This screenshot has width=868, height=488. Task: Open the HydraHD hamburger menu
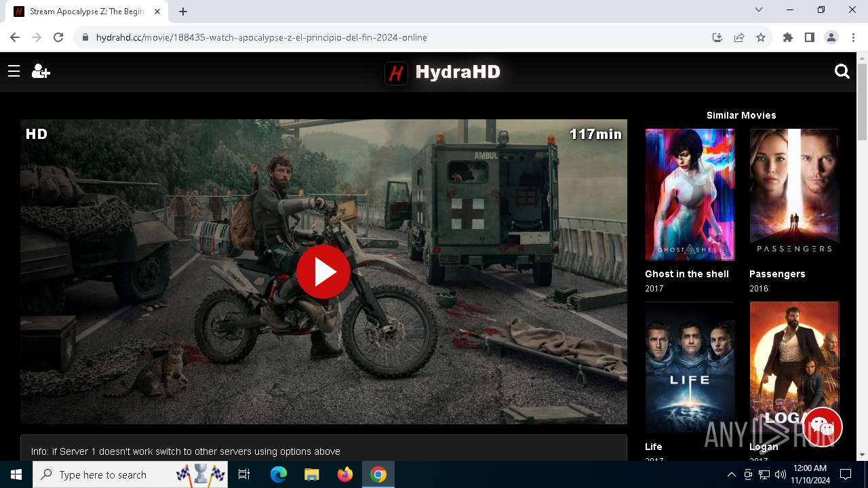click(x=14, y=71)
